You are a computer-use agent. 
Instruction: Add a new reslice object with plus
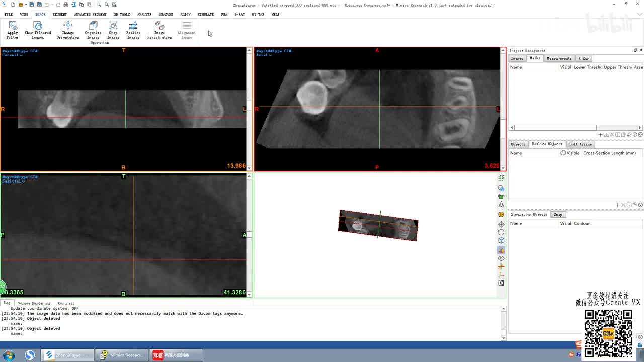click(x=618, y=205)
